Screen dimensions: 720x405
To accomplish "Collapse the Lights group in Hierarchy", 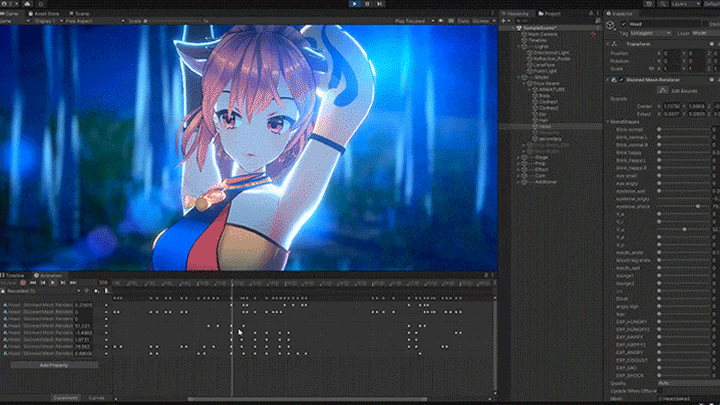I will point(519,46).
